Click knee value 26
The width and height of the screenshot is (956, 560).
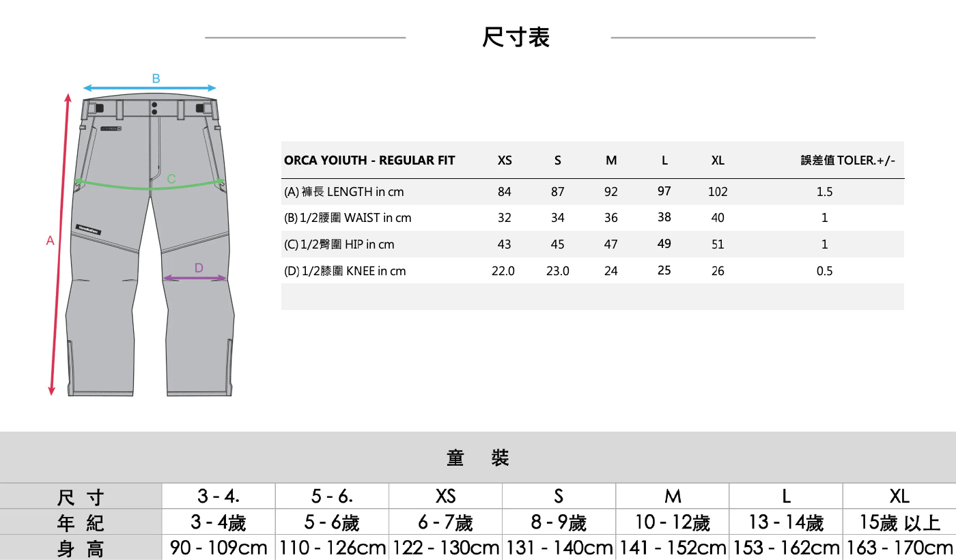718,271
